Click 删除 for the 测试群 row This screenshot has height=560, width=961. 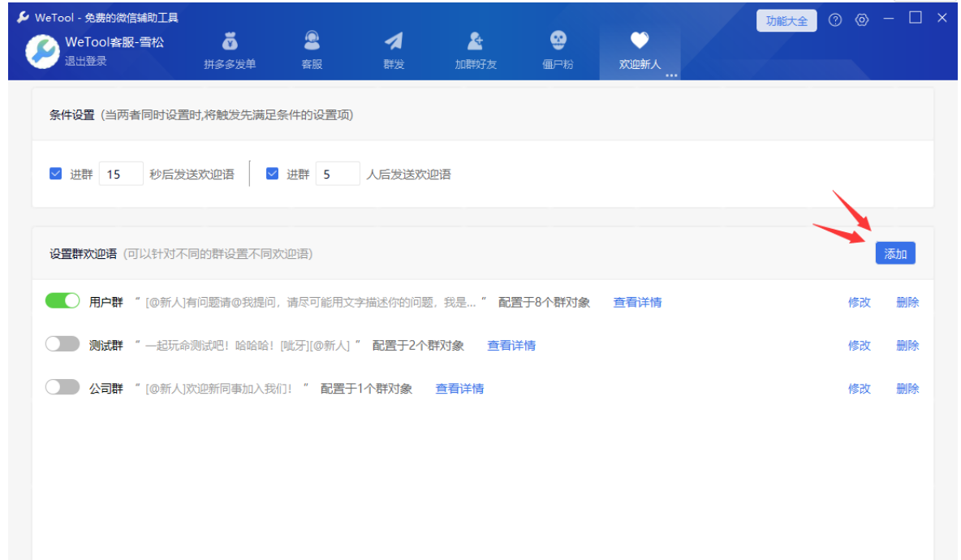click(x=907, y=346)
